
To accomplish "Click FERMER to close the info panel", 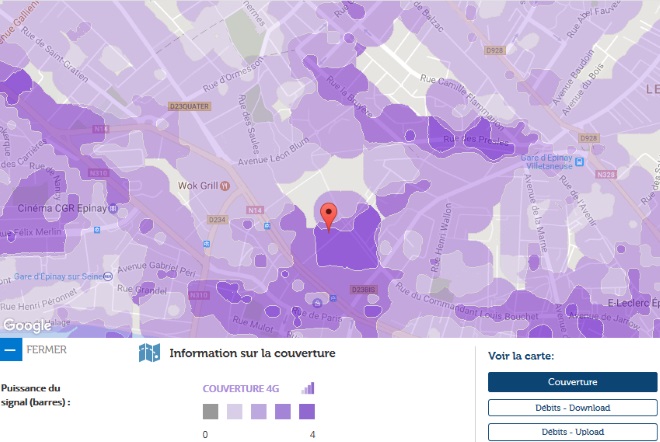I will (x=47, y=350).
